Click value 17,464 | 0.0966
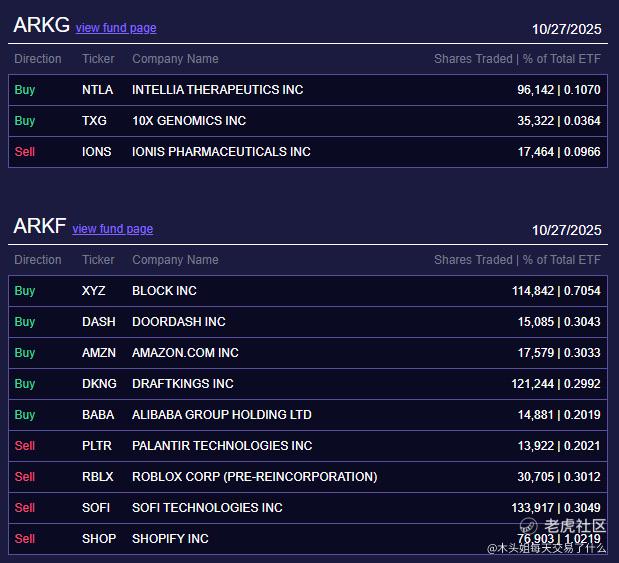 pos(559,152)
